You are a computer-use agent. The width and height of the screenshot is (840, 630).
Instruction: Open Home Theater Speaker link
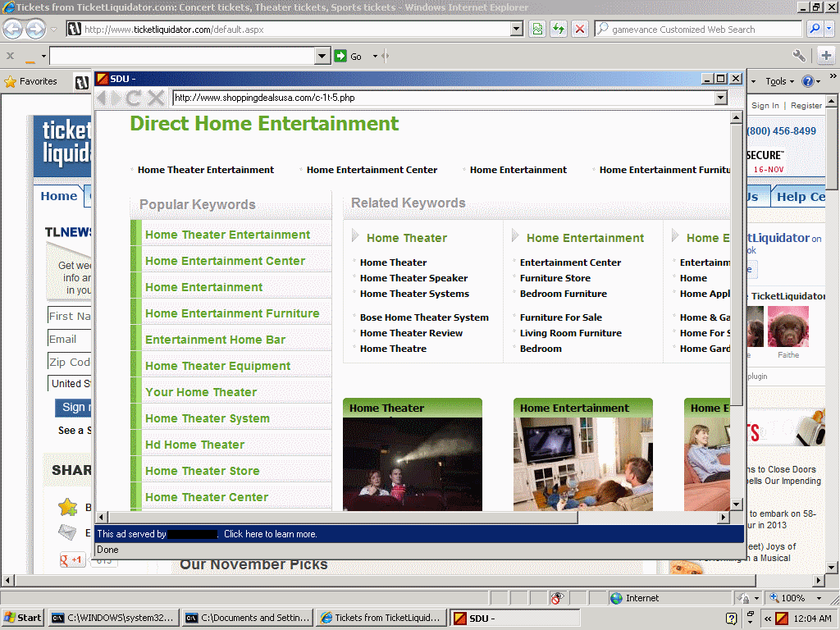point(413,278)
